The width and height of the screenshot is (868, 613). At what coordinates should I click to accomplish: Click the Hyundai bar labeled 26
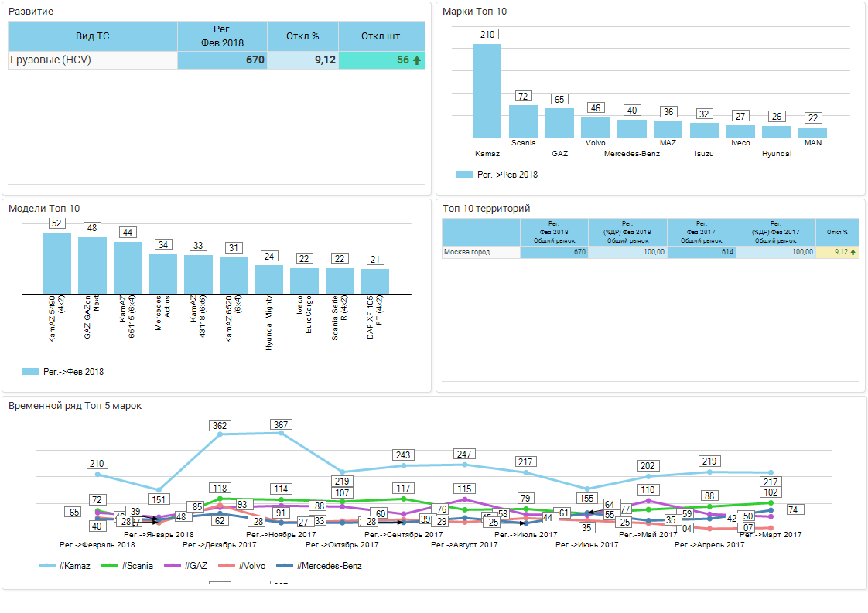[x=777, y=131]
